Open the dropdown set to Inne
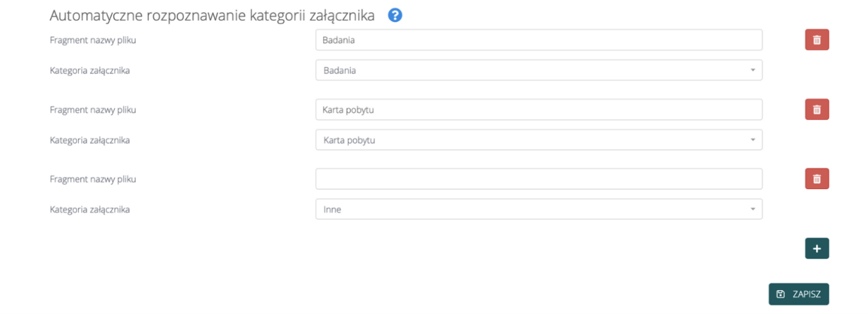This screenshot has width=868, height=314. click(x=538, y=210)
